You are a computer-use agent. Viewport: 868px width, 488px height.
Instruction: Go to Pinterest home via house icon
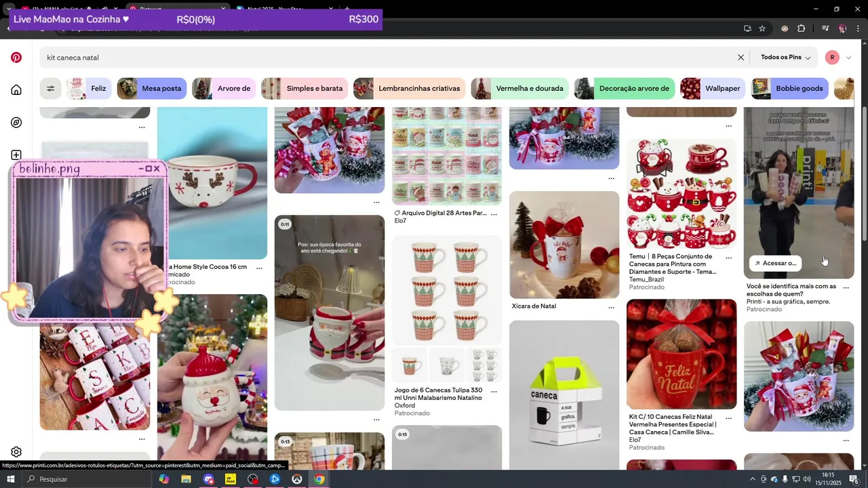click(x=16, y=90)
